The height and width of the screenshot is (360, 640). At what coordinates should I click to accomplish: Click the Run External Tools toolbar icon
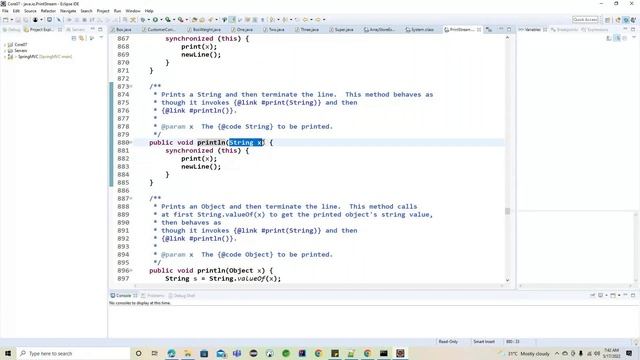pyautogui.click(x=180, y=20)
